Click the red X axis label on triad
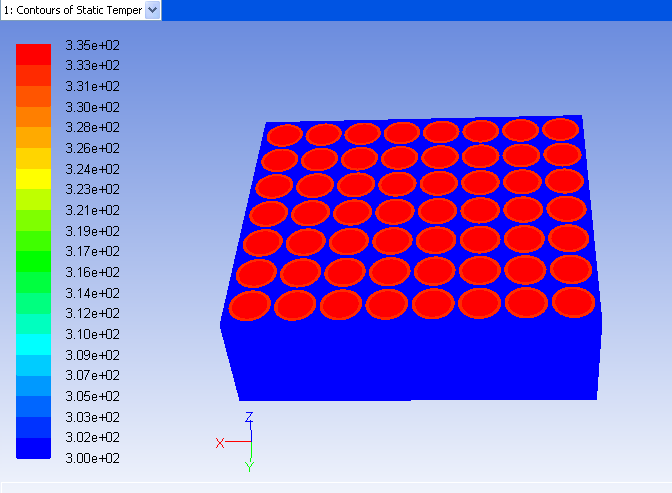Image resolution: width=672 pixels, height=493 pixels. 220,442
